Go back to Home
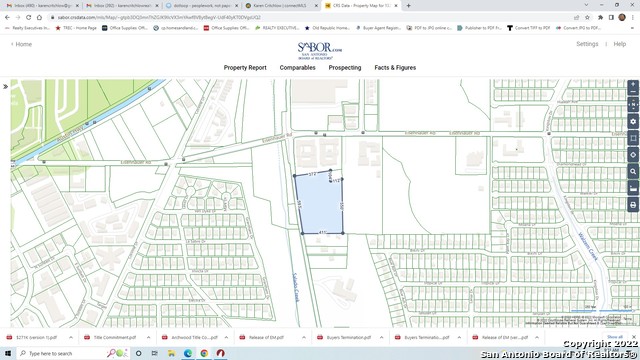 click(21, 44)
